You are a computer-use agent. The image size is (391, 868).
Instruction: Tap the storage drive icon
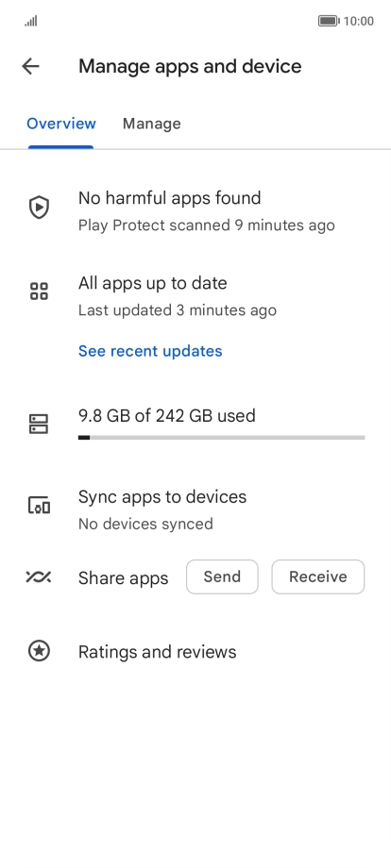pos(39,424)
